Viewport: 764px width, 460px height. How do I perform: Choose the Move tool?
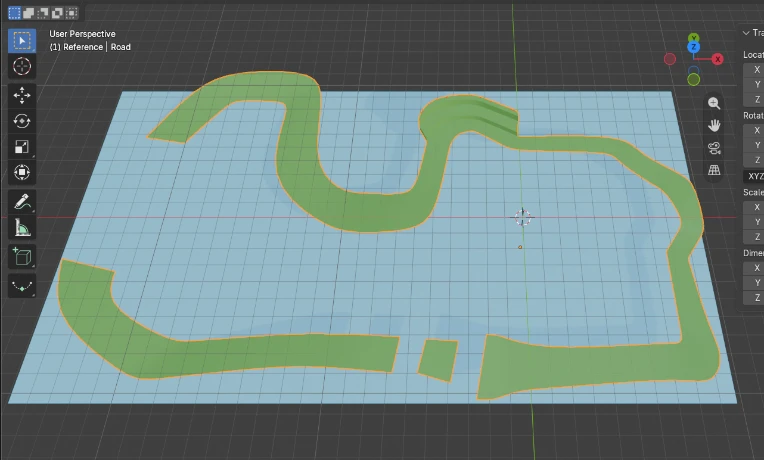coord(22,96)
